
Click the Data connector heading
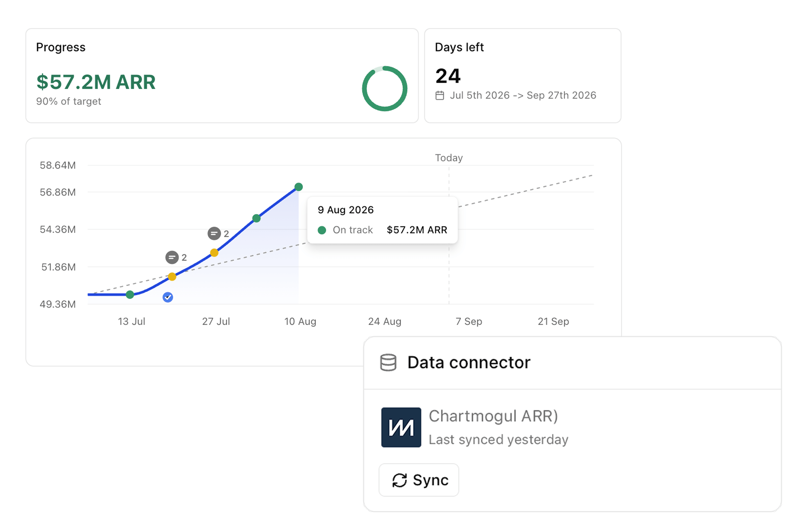pyautogui.click(x=469, y=363)
